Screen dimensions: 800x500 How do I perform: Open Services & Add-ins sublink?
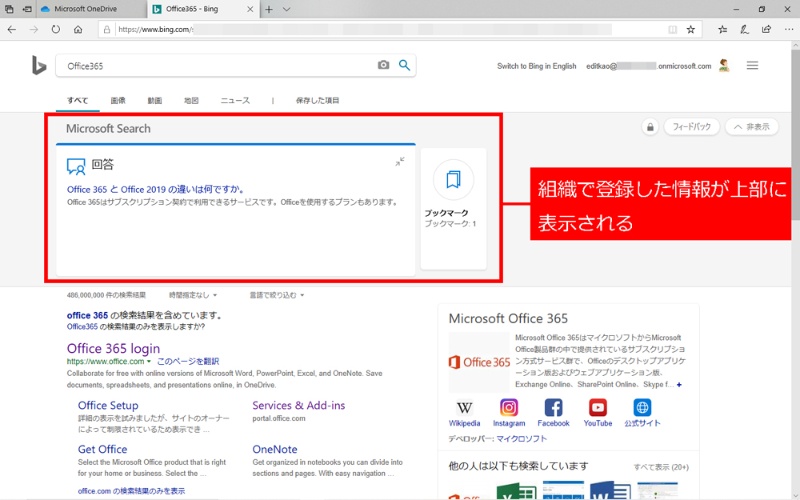298,406
